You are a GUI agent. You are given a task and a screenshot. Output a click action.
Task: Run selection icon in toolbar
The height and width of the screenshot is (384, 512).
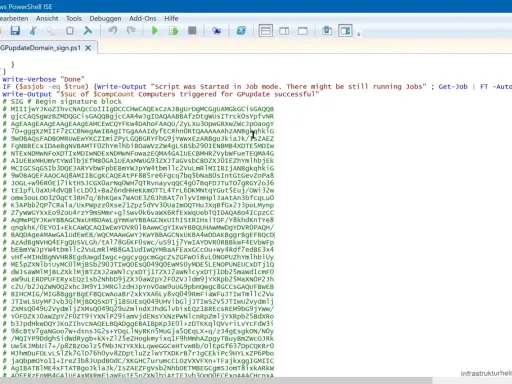pos(173,31)
